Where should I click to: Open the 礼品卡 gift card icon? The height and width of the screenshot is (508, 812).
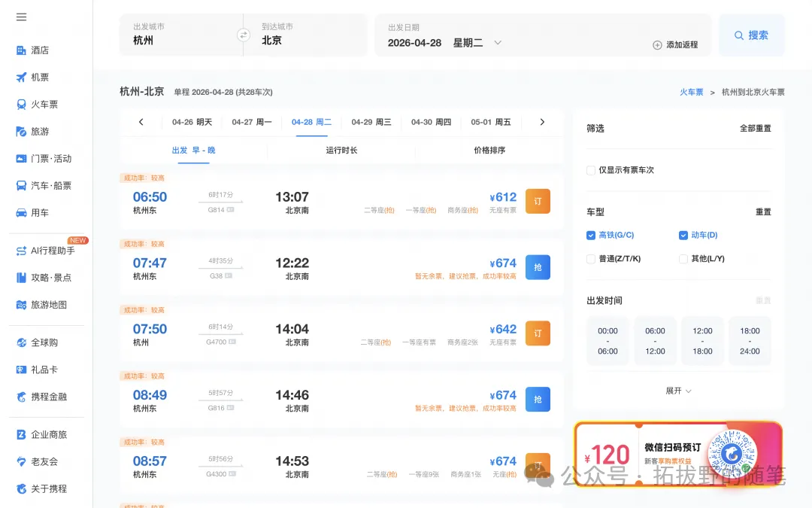coord(21,370)
